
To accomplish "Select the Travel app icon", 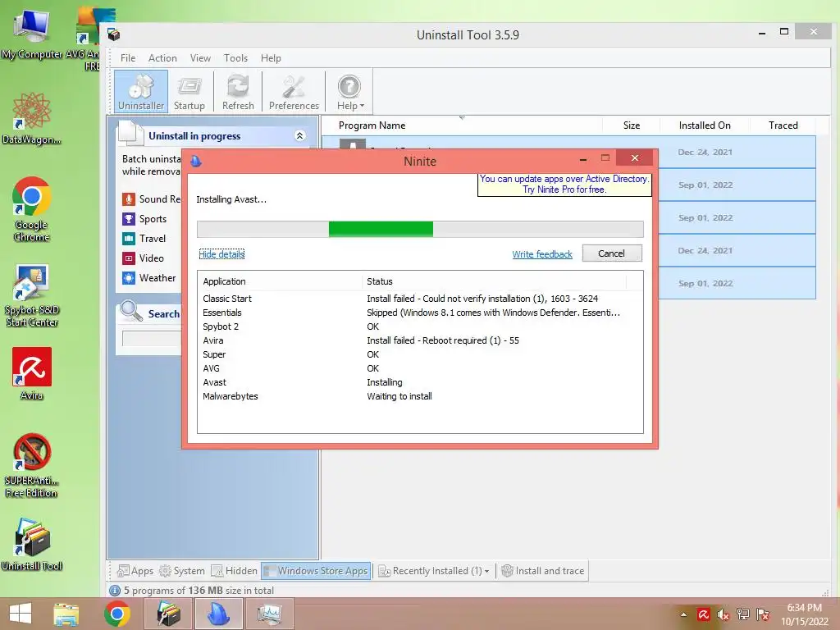I will tap(129, 239).
